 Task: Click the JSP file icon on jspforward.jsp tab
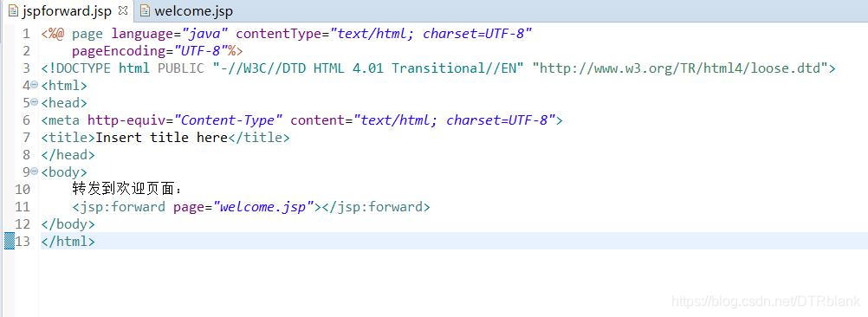point(13,11)
